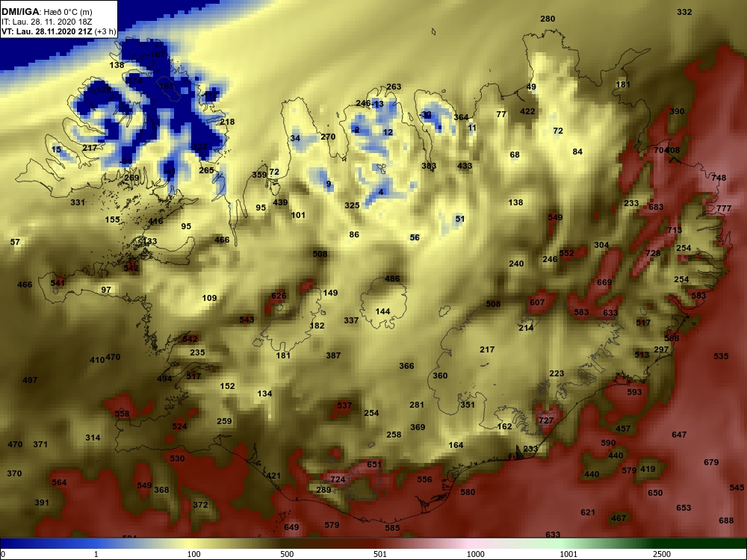Select the map value '647'
This screenshot has height=560, width=747.
[679, 435]
